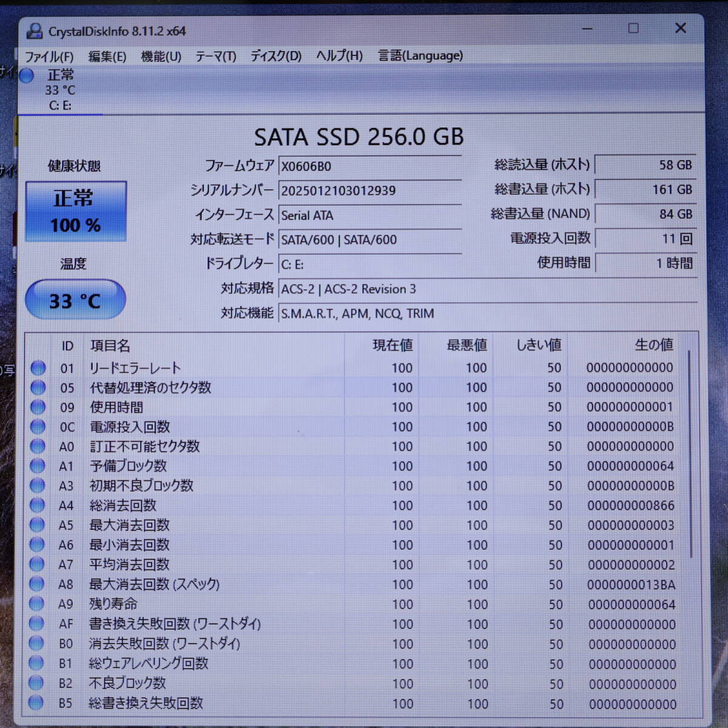Open the 言語(Language) menu
728x728 pixels.
click(420, 56)
